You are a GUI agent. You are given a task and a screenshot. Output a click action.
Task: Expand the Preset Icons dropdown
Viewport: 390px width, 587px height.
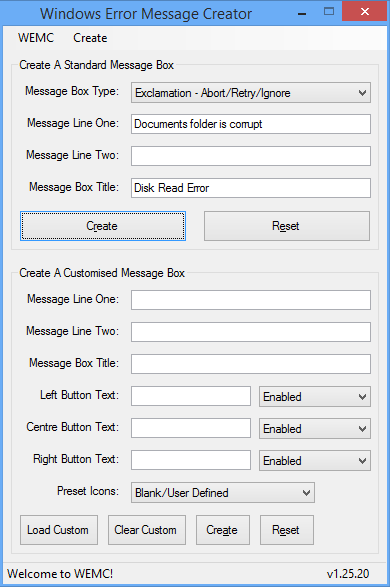coord(223,492)
